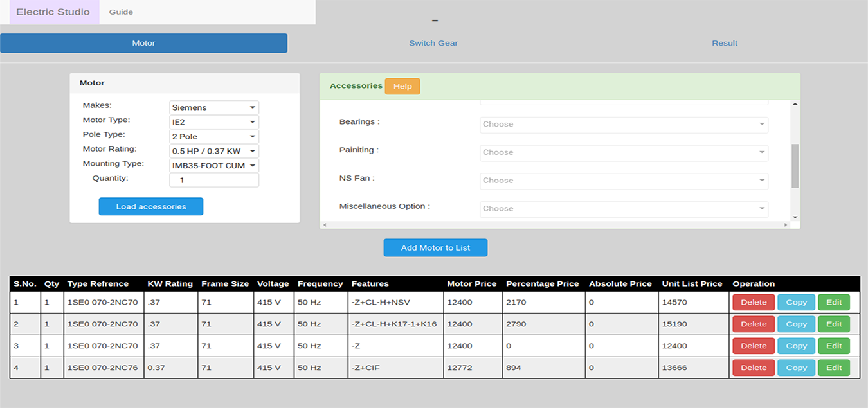
Task: Expand the Motor Type dropdown
Action: coord(214,122)
